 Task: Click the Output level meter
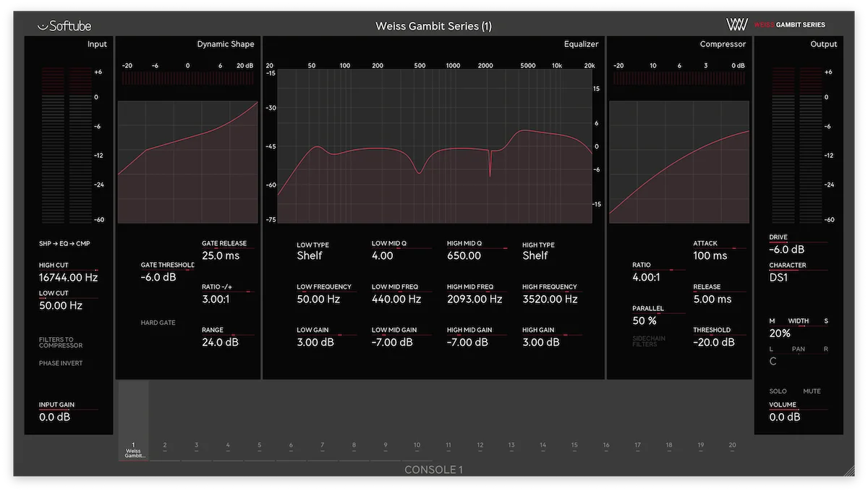pyautogui.click(x=799, y=145)
